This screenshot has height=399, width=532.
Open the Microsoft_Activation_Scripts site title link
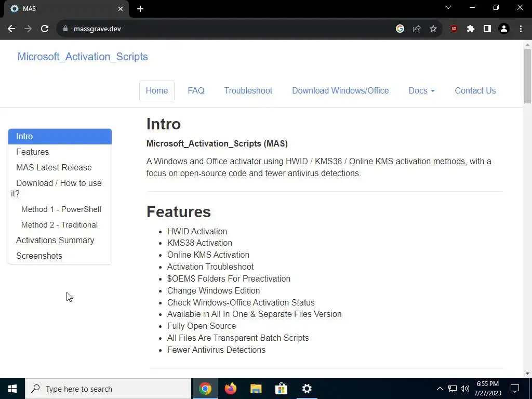click(x=83, y=57)
